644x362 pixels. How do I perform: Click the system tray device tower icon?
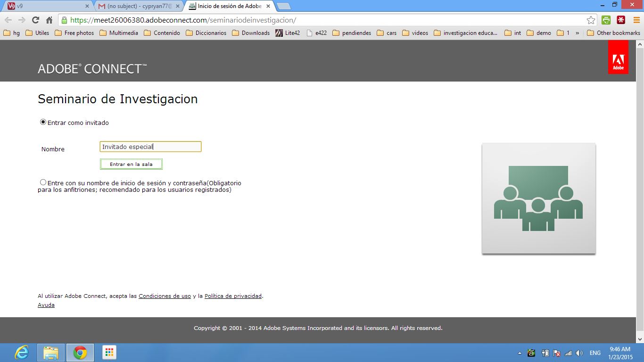[x=545, y=353]
